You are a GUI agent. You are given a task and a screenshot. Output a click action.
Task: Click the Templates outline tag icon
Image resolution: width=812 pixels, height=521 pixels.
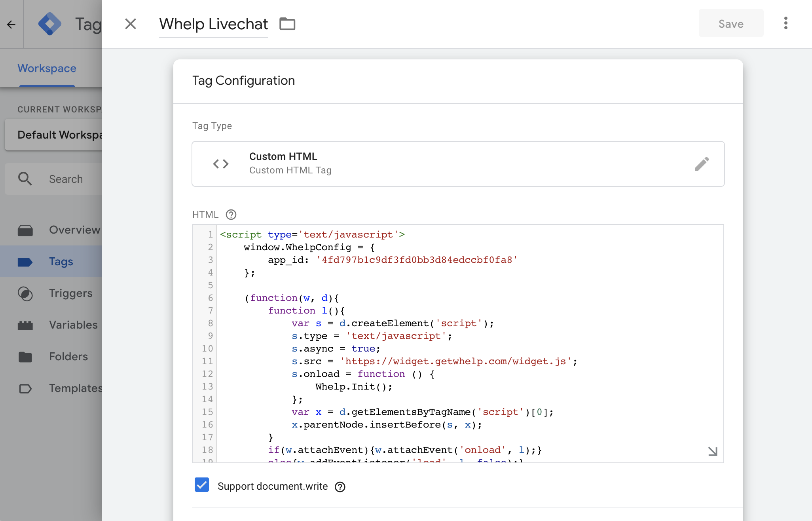[x=25, y=389]
